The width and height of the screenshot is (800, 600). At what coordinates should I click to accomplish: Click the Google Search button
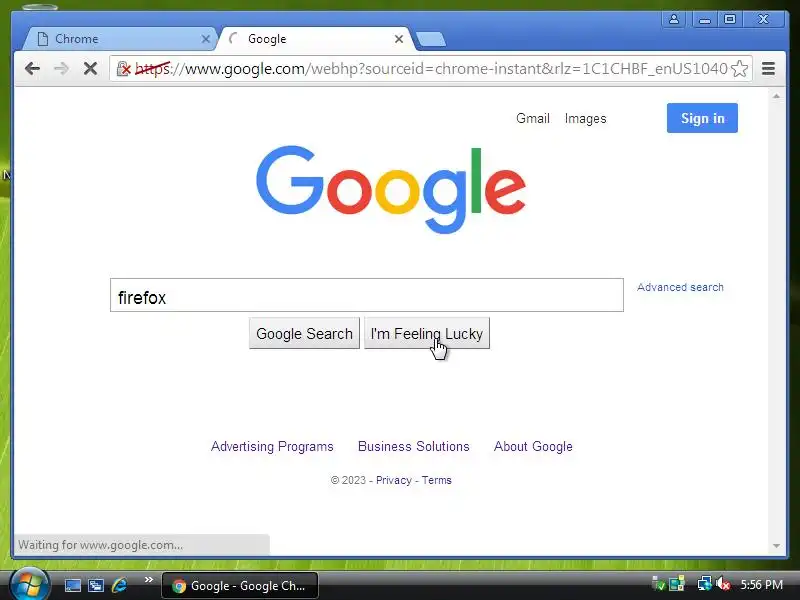coord(304,334)
